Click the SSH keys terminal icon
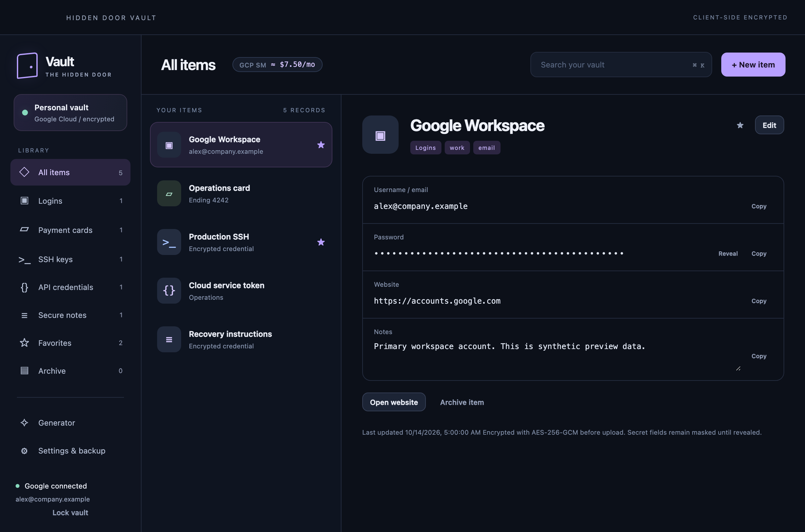 (x=24, y=260)
